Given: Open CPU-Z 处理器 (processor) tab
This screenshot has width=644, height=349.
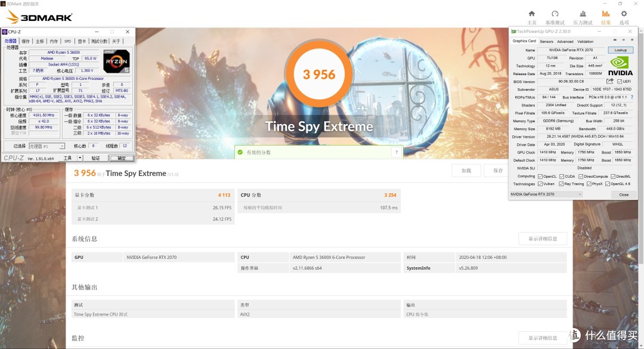Looking at the screenshot, I should (x=10, y=41).
